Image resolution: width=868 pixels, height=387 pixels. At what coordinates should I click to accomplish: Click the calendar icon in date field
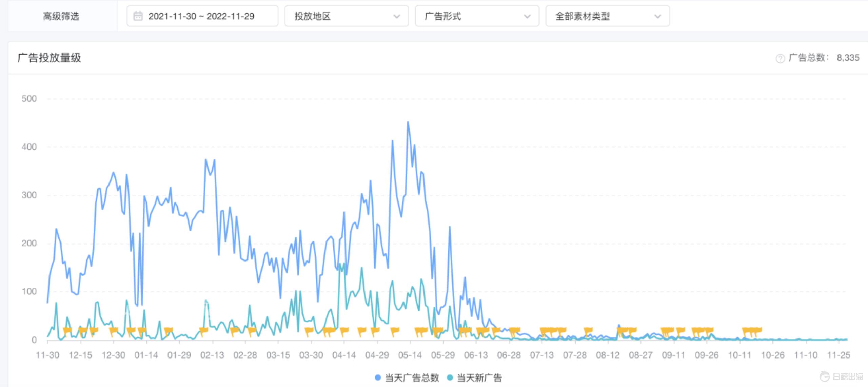click(138, 16)
